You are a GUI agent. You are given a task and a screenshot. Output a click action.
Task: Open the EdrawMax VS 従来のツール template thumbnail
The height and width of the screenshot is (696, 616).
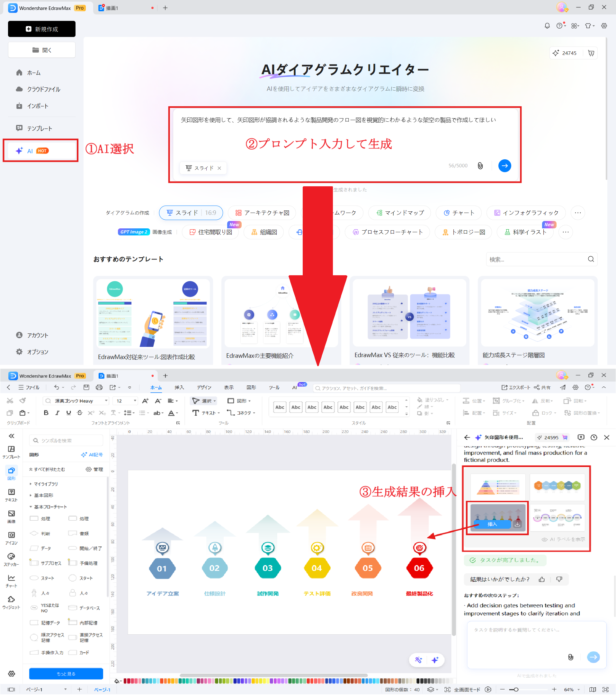pyautogui.click(x=409, y=313)
